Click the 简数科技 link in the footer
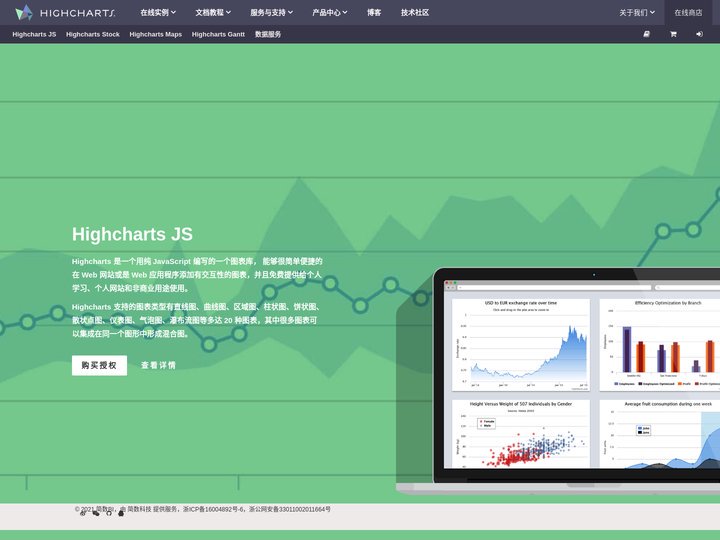The width and height of the screenshot is (720, 540). coord(139,509)
